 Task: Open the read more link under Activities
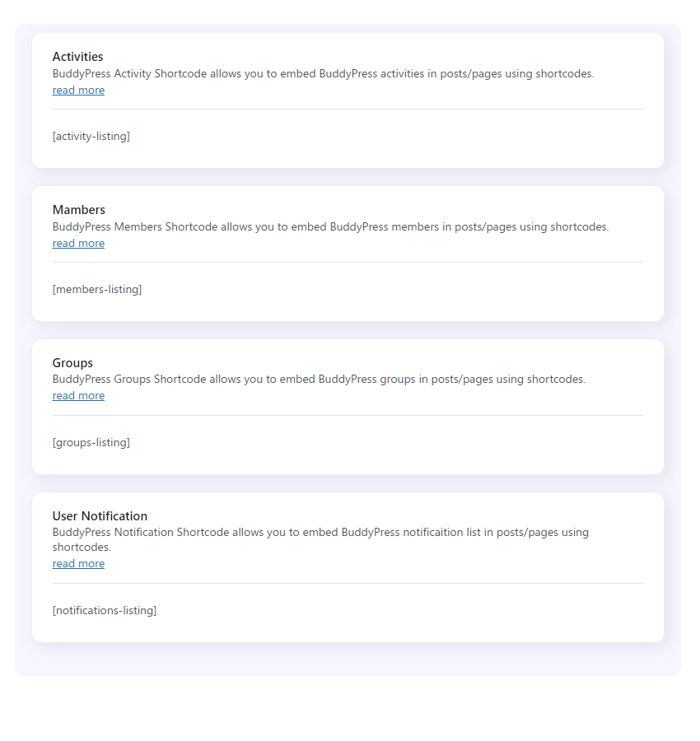point(78,90)
